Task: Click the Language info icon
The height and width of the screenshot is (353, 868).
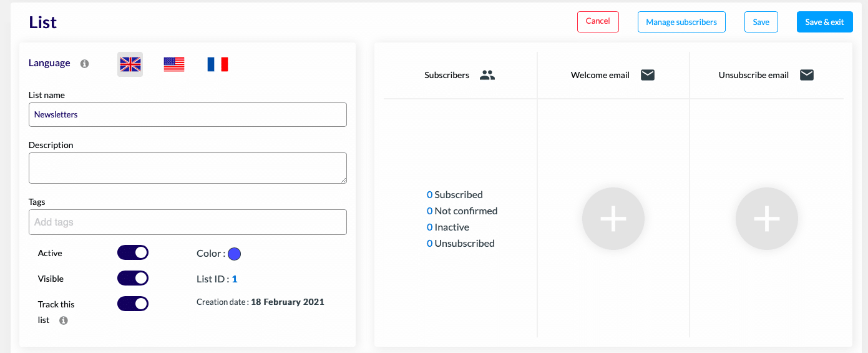Action: (x=85, y=64)
